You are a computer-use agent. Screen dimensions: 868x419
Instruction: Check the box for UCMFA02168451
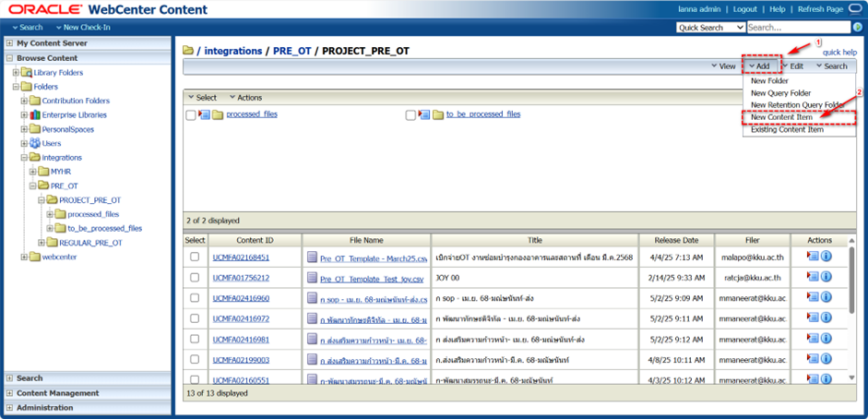tap(195, 257)
